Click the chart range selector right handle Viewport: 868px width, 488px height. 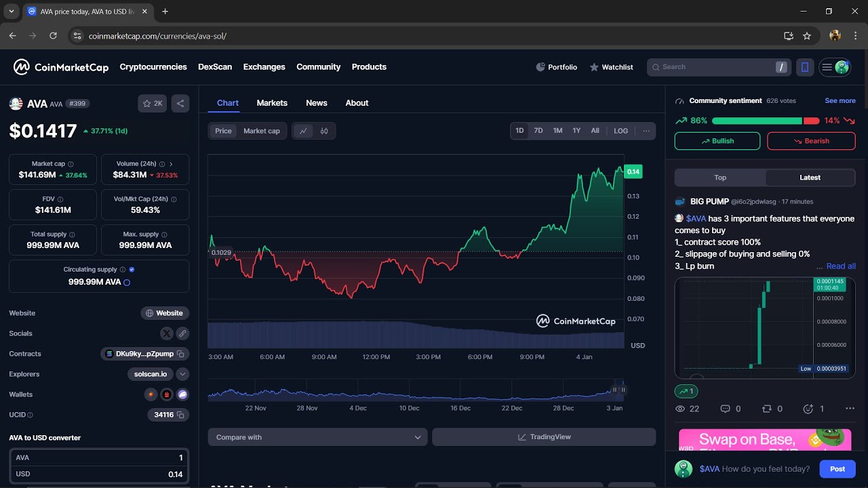coord(623,390)
